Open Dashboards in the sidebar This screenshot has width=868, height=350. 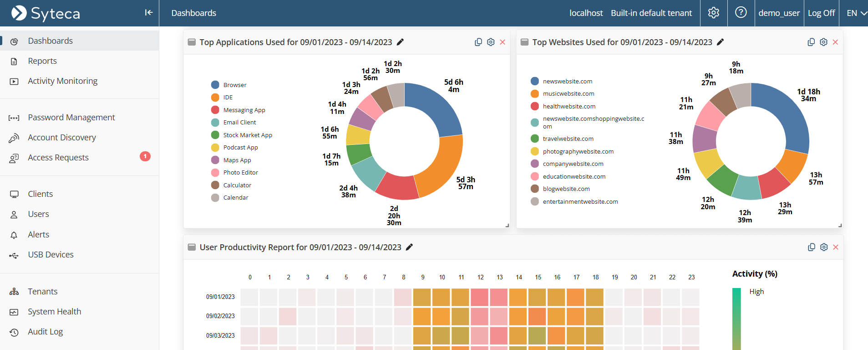point(80,41)
